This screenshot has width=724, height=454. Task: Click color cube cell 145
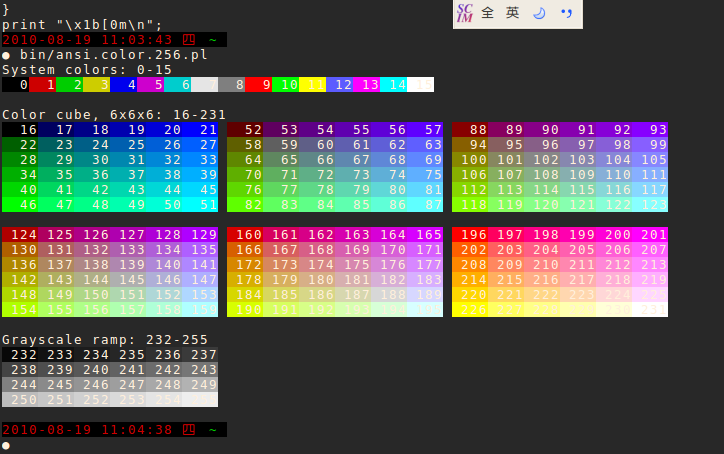[x=128, y=279]
